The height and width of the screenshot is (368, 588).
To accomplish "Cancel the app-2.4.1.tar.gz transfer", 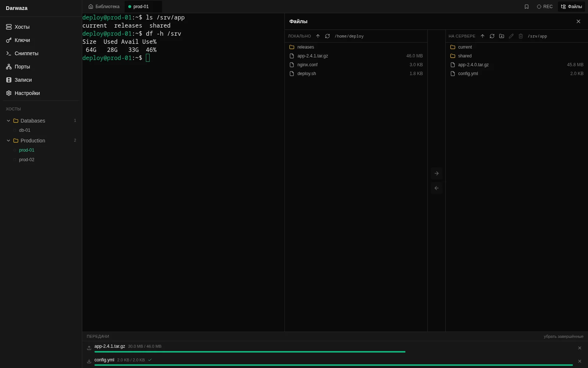I will point(580,348).
